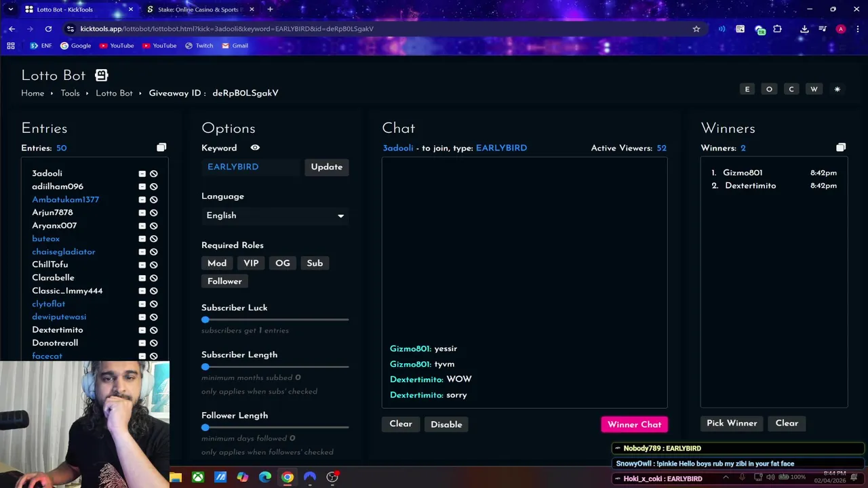Reload the page in the browser
Image resolution: width=868 pixels, height=488 pixels.
[48, 29]
